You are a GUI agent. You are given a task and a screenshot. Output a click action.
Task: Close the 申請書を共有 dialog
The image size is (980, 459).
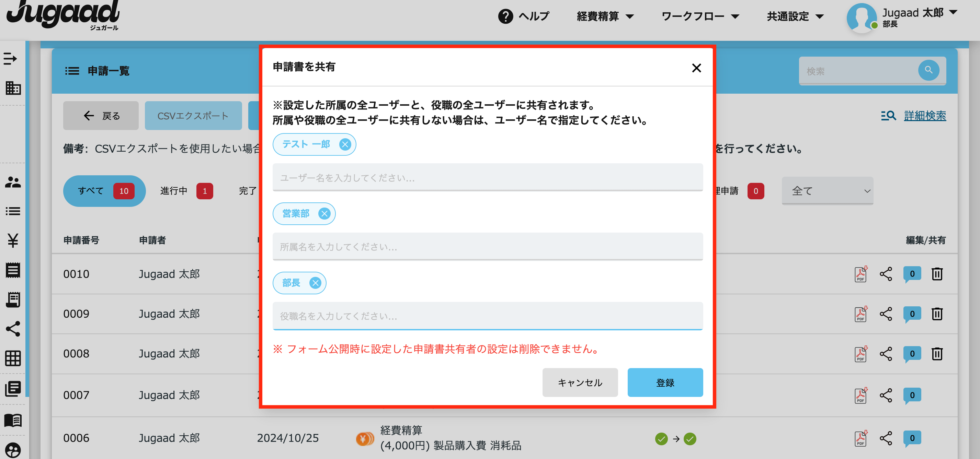696,68
